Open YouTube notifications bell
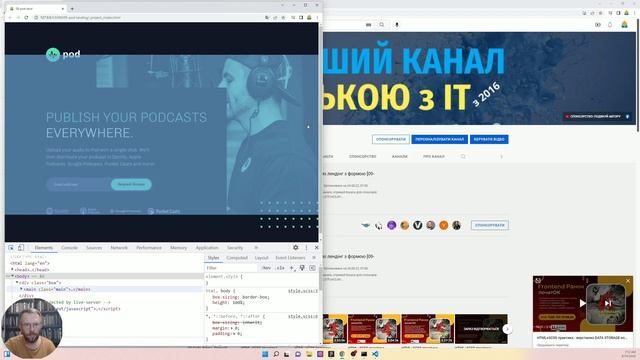 pos(610,25)
